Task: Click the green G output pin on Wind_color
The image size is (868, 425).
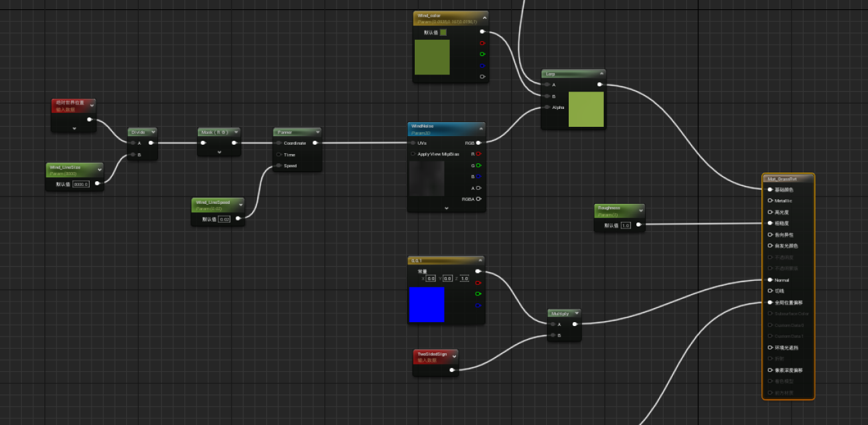Action: coord(482,54)
